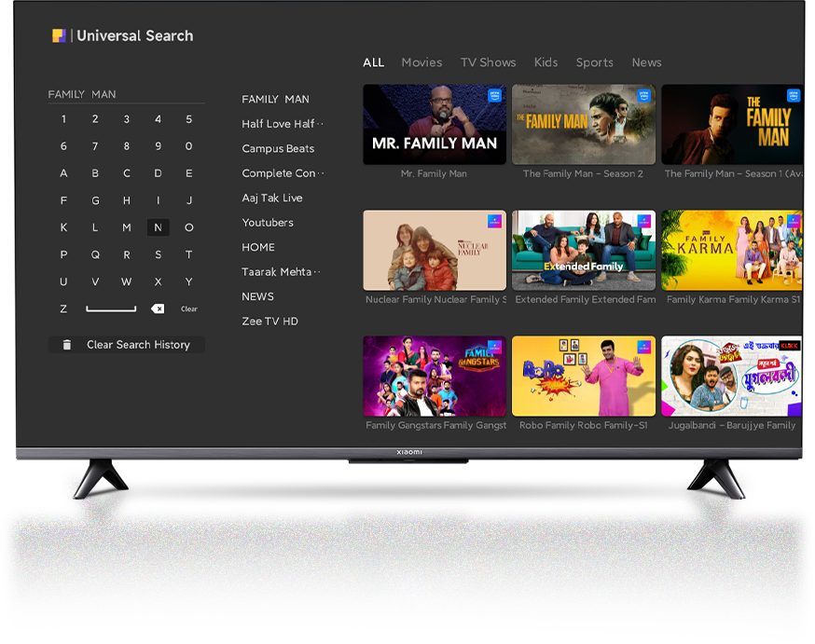
Task: Click Prime Video badge on Family Man Season 2
Action: tap(643, 96)
